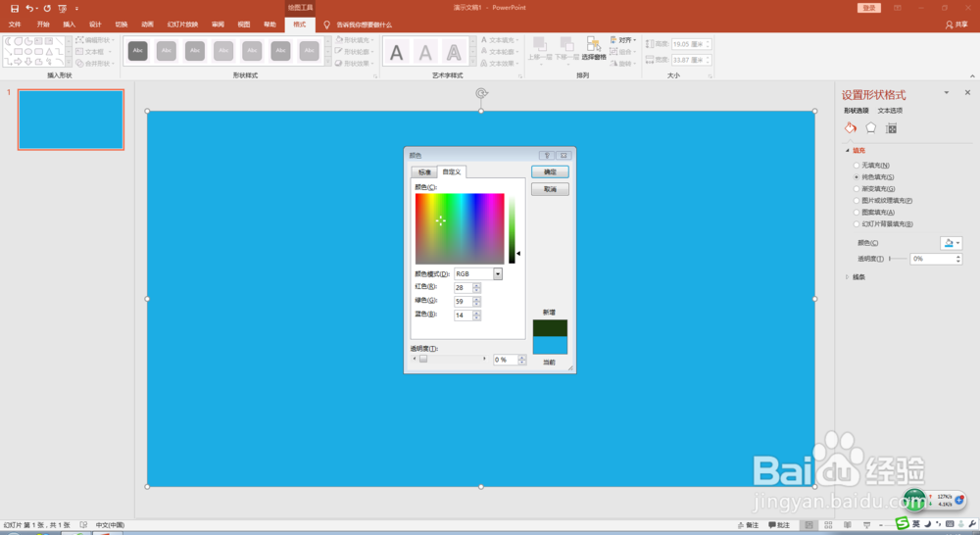
Task: Click the Login (登录) button
Action: tap(868, 8)
